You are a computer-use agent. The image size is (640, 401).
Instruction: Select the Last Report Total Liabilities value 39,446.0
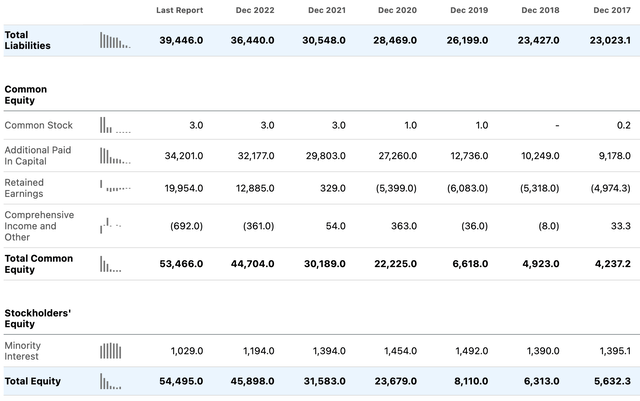coord(181,40)
